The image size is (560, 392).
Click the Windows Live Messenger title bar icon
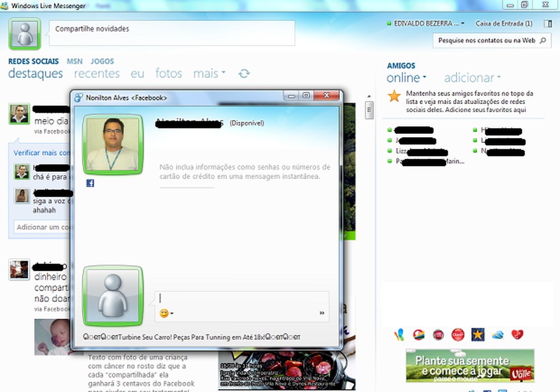(x=5, y=5)
